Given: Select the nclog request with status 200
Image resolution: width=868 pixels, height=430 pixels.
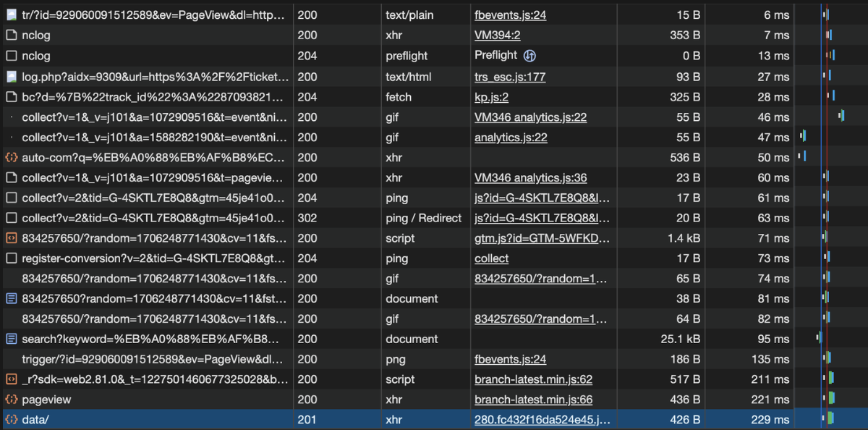Looking at the screenshot, I should (x=36, y=35).
